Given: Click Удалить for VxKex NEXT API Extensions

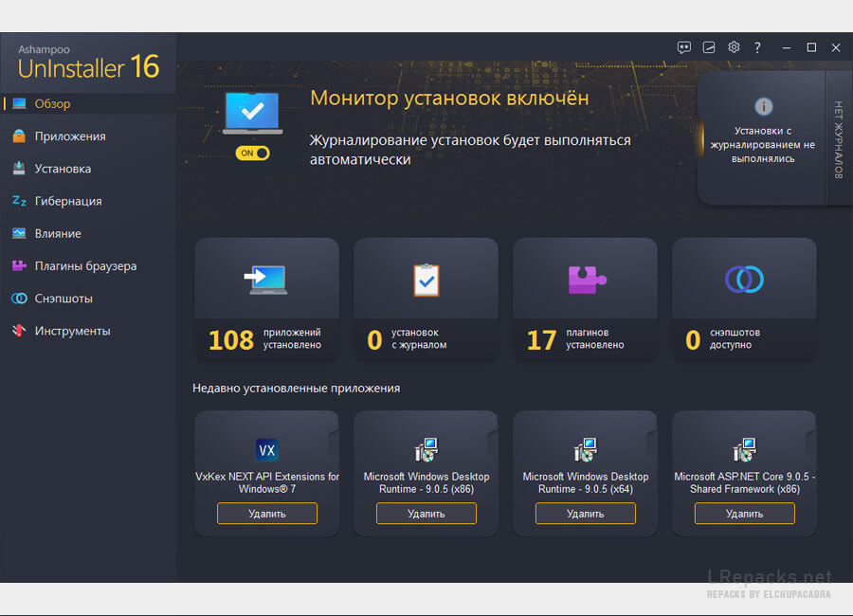Looking at the screenshot, I should pos(266,514).
